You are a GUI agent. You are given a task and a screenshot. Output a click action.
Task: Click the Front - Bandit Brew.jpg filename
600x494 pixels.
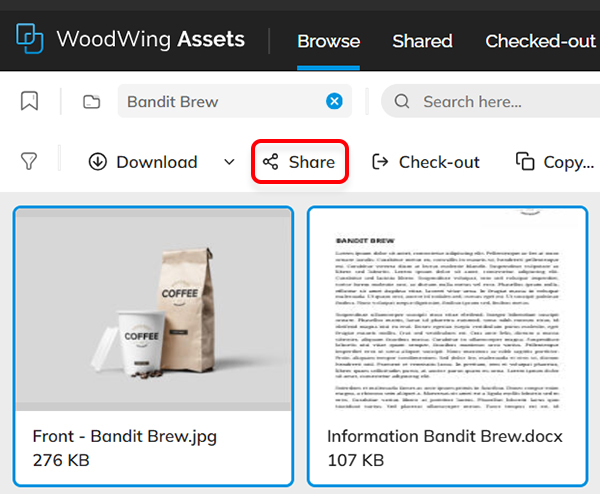[125, 437]
